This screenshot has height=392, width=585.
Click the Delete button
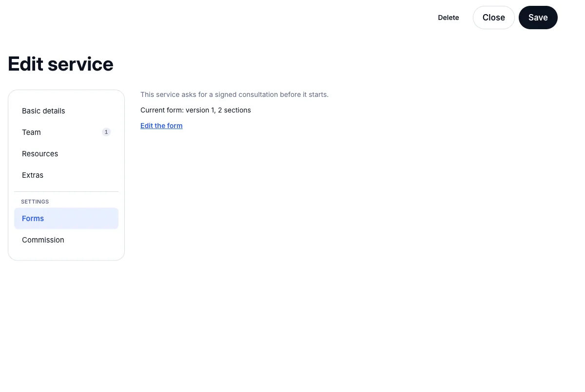click(x=448, y=18)
